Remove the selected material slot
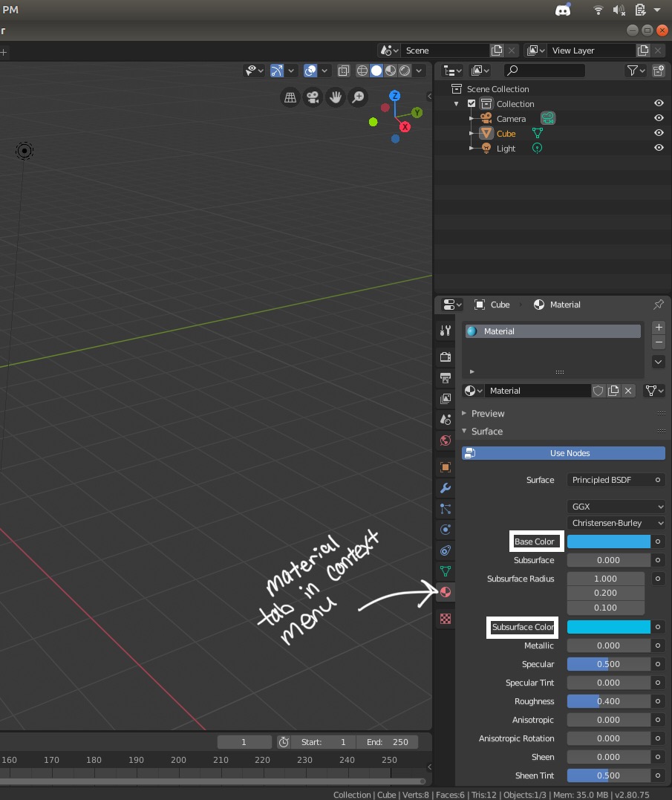Image resolution: width=672 pixels, height=800 pixels. pyautogui.click(x=658, y=342)
